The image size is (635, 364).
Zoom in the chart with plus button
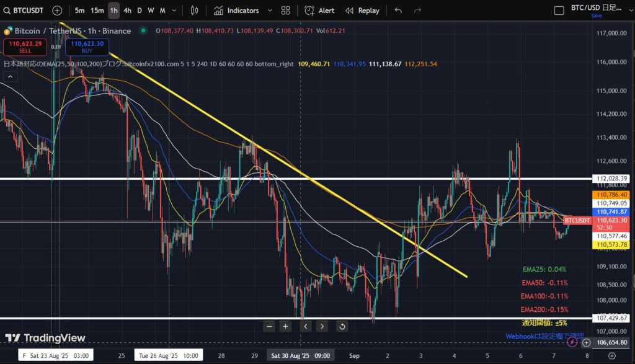point(285,326)
